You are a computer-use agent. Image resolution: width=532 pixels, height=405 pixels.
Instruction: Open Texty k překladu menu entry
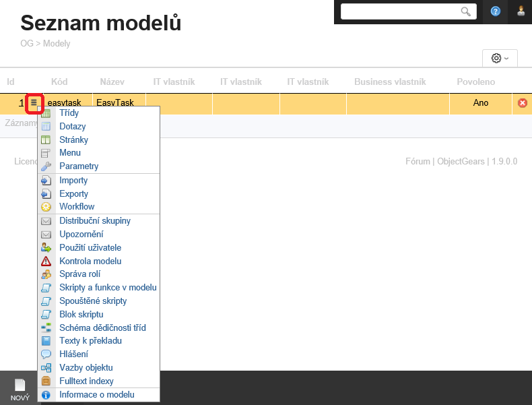pyautogui.click(x=90, y=341)
